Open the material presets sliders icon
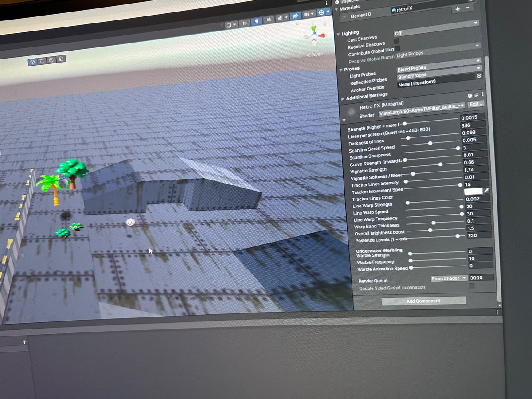This screenshot has width=532, height=399. coord(476,95)
